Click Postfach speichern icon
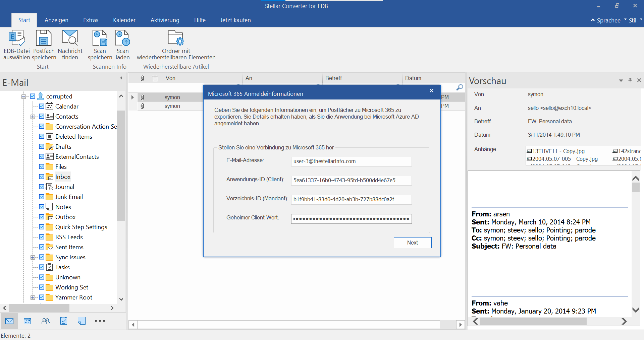This screenshot has width=644, height=340. pyautogui.click(x=44, y=38)
